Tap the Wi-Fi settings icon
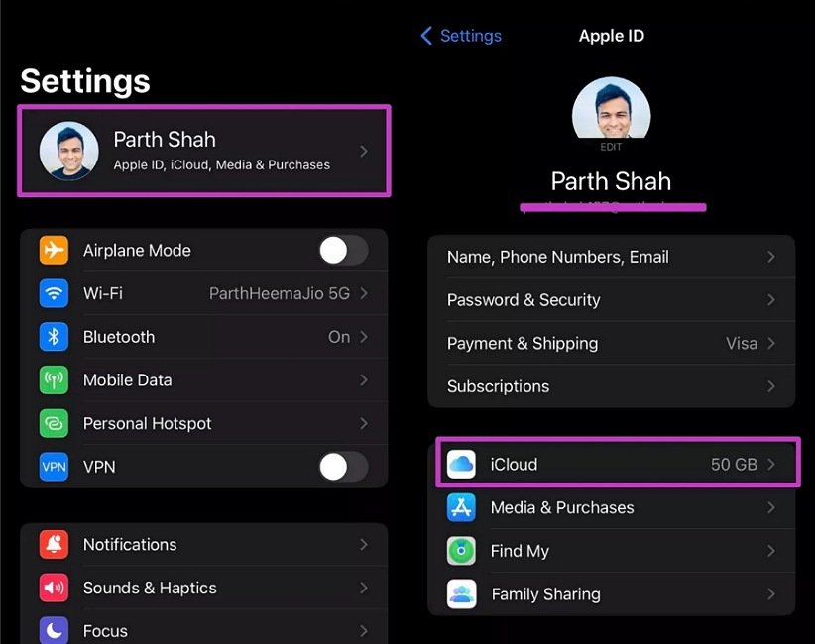 tap(54, 293)
